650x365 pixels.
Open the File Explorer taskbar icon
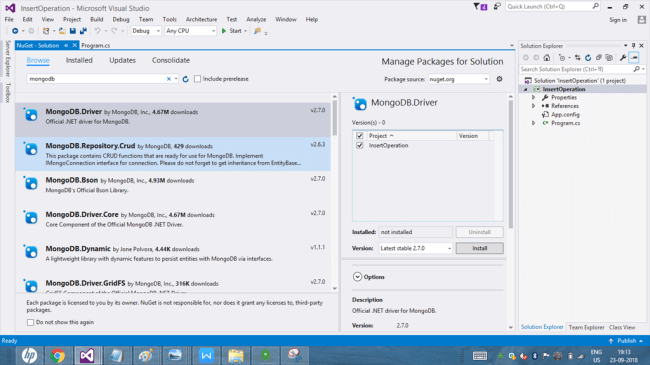[x=235, y=355]
